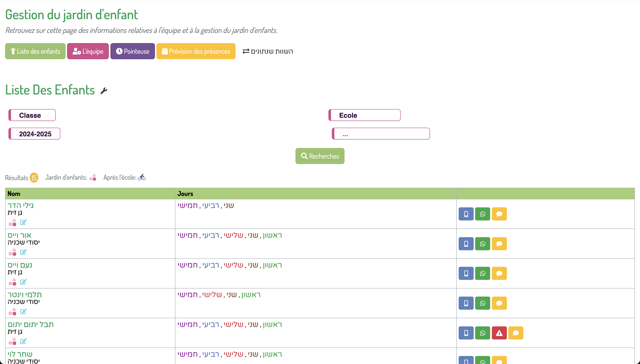The height and width of the screenshot is (364, 640).
Task: Open WhatsApp for אור וייס
Action: [482, 244]
